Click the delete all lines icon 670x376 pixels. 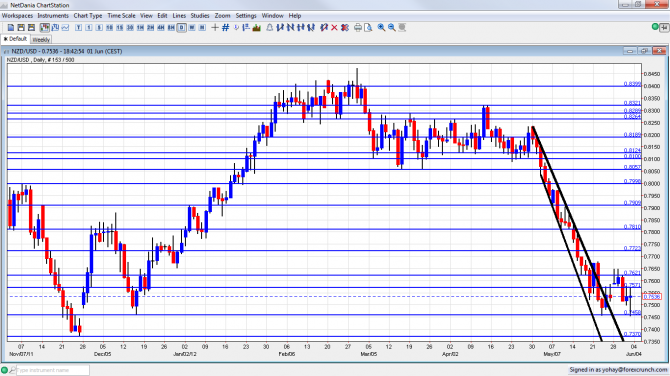(345, 28)
